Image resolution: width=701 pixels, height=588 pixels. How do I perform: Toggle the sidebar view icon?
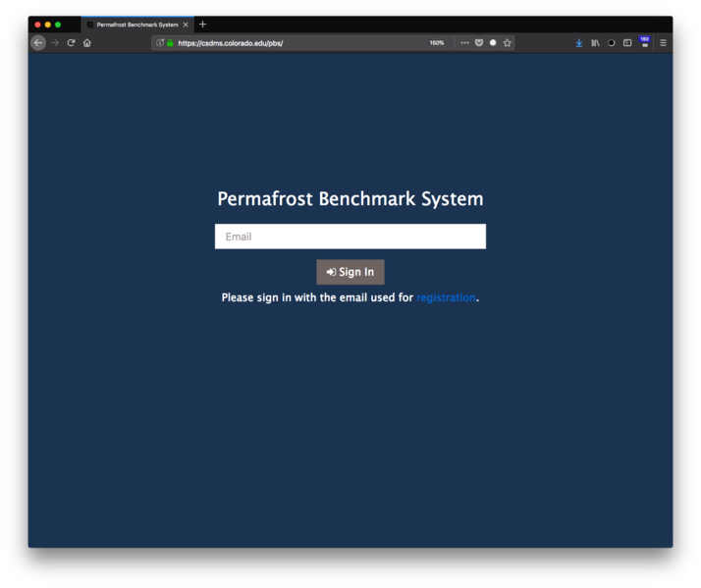click(x=627, y=43)
